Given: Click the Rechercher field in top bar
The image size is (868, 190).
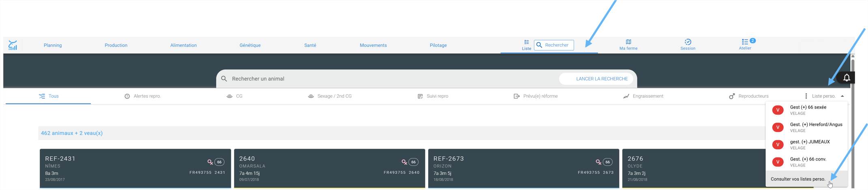Looking at the screenshot, I should point(554,45).
